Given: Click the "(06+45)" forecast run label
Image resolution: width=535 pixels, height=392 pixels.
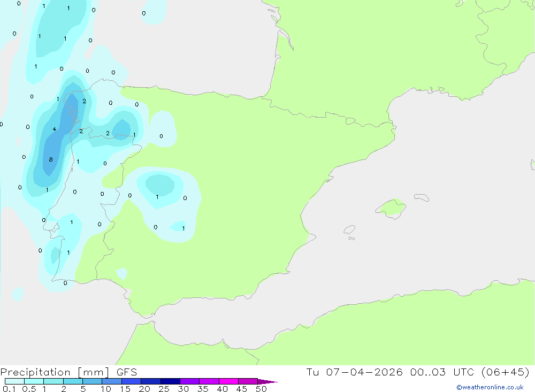Looking at the screenshot, I should [x=506, y=372].
